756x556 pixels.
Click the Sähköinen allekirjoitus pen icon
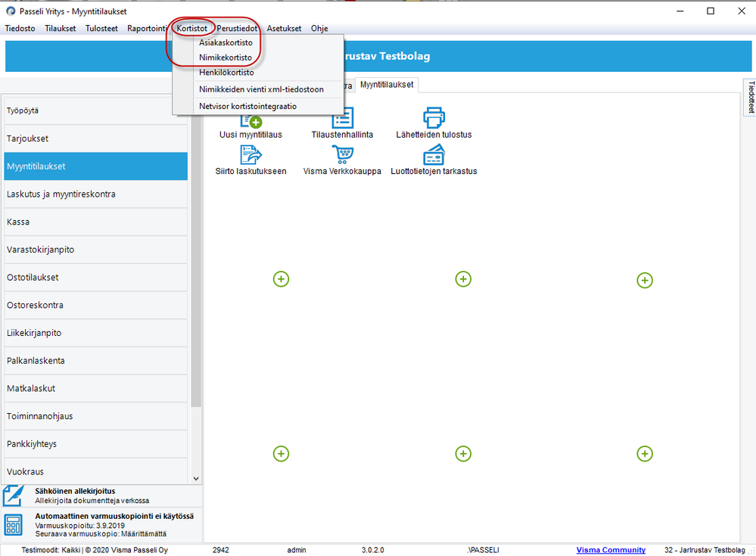coord(14,495)
